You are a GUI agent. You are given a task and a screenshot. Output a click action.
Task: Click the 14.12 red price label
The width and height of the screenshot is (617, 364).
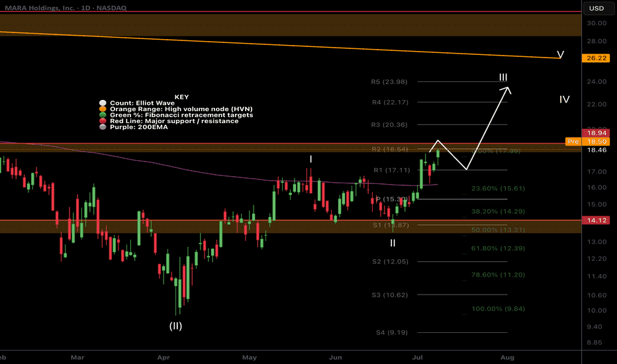click(x=596, y=220)
